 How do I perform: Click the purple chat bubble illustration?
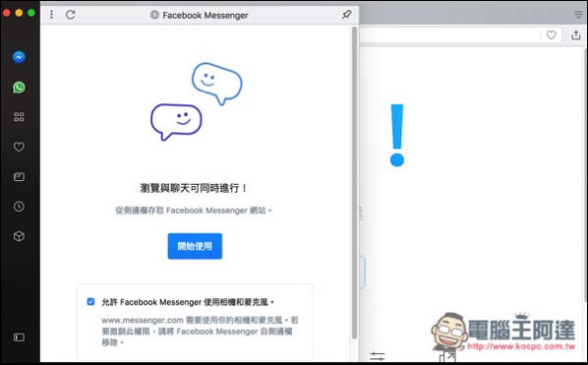click(x=176, y=122)
